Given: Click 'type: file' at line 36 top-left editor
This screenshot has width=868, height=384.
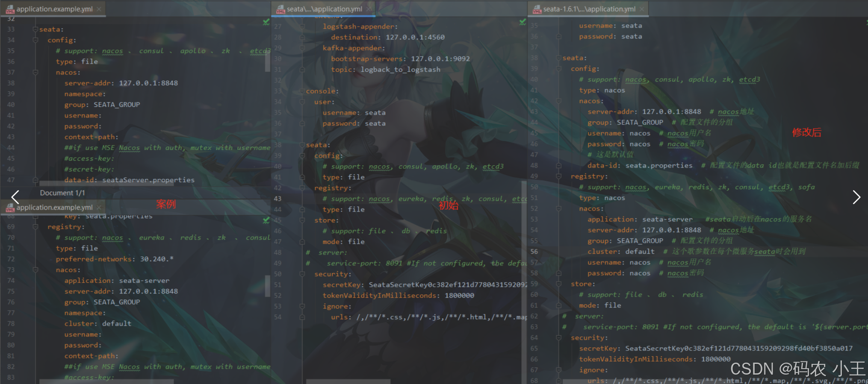Looking at the screenshot, I should click(77, 62).
